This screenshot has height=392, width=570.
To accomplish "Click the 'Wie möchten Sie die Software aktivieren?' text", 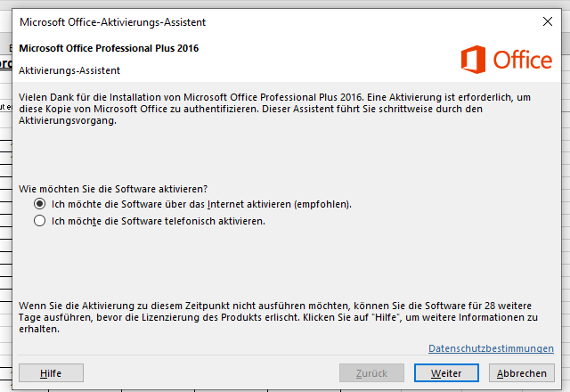I will (113, 189).
